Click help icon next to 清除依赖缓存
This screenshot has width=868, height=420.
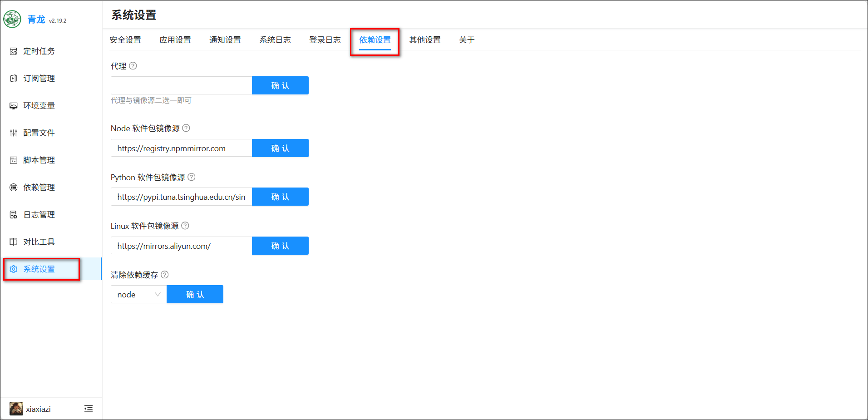165,275
